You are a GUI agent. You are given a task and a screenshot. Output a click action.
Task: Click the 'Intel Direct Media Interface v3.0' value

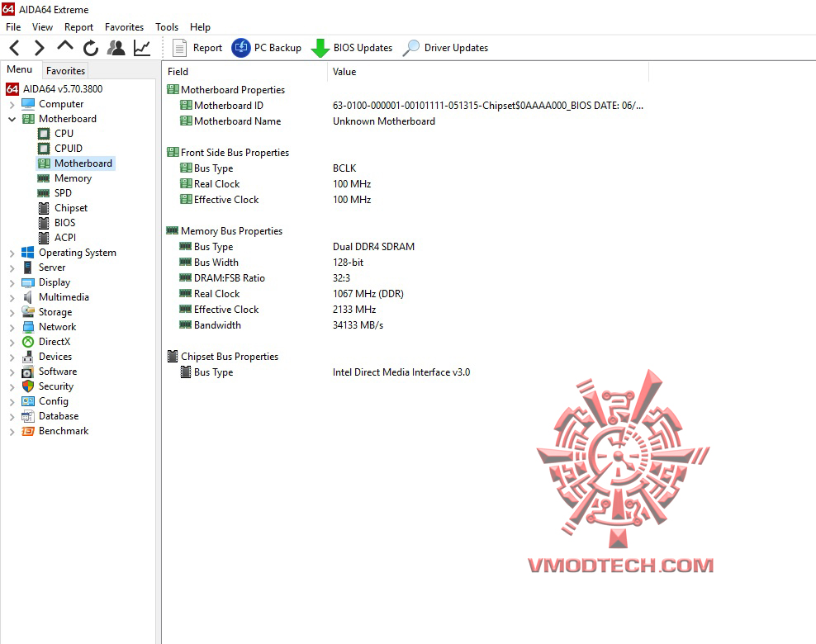pyautogui.click(x=401, y=372)
